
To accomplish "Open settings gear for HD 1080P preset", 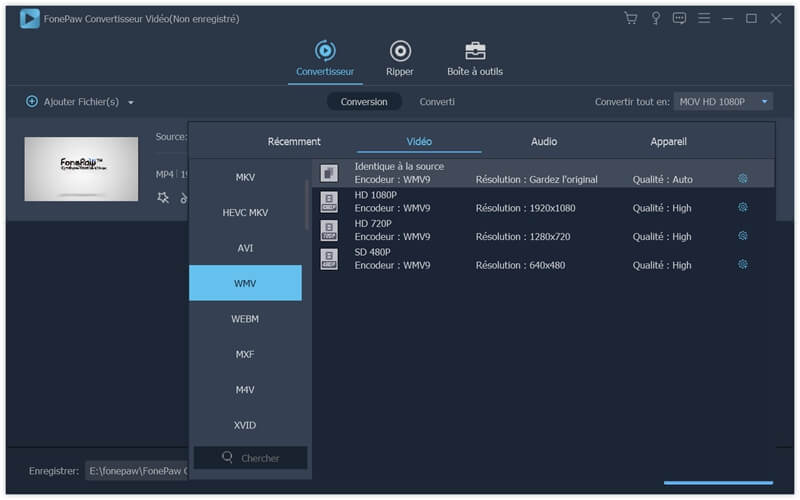I will click(743, 207).
